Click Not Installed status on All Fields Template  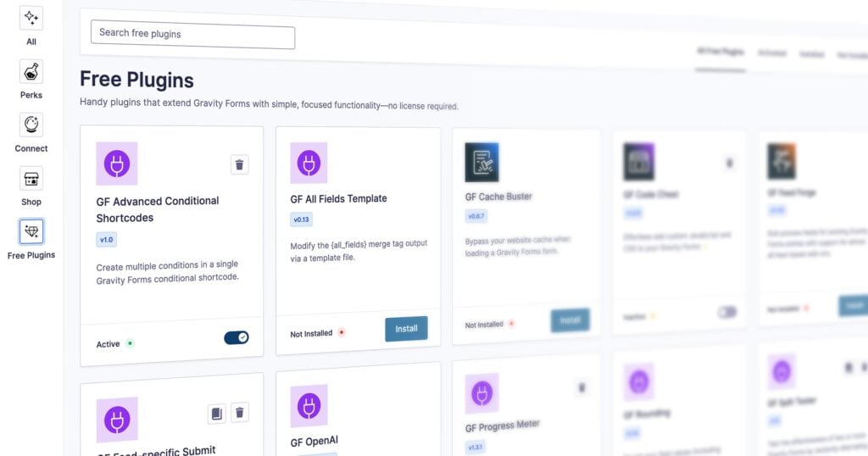tap(311, 334)
